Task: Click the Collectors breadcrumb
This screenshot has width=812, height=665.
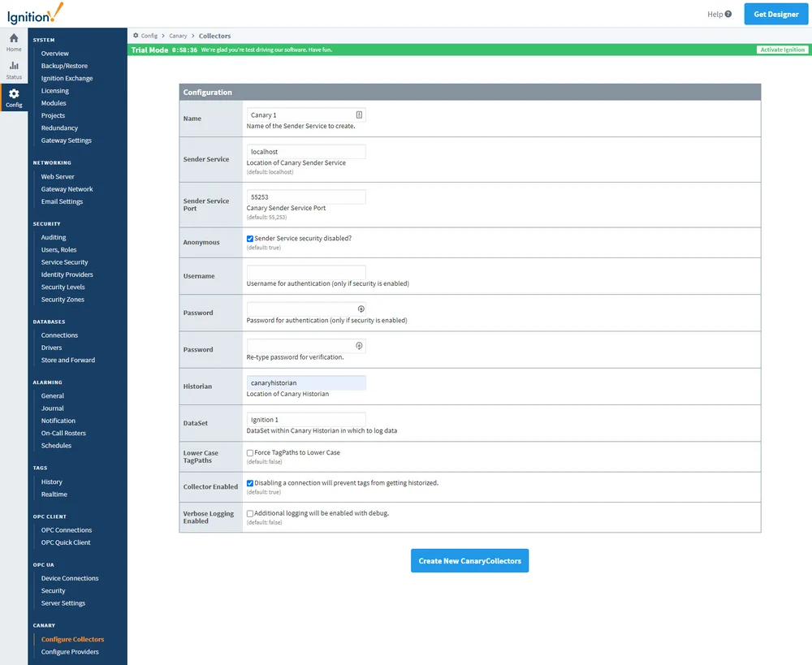Action: coord(214,36)
